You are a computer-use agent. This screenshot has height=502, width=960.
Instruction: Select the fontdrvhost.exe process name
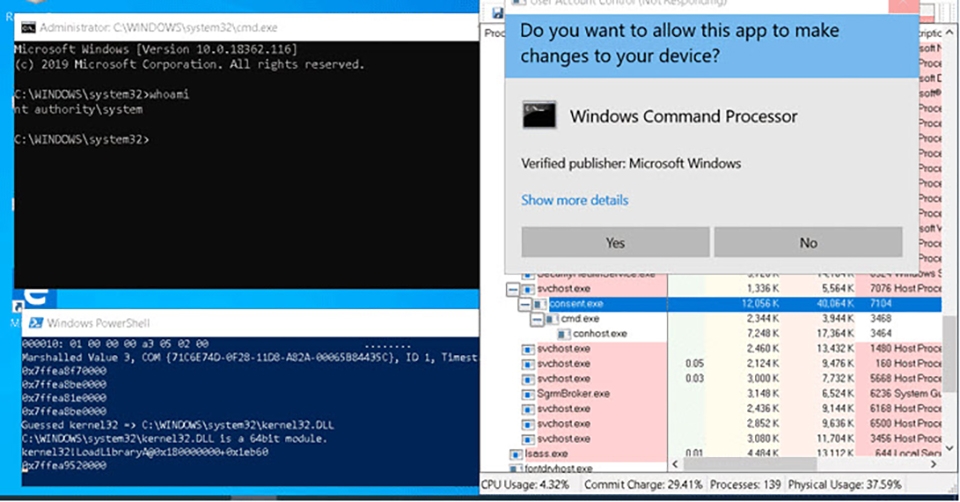[558, 469]
